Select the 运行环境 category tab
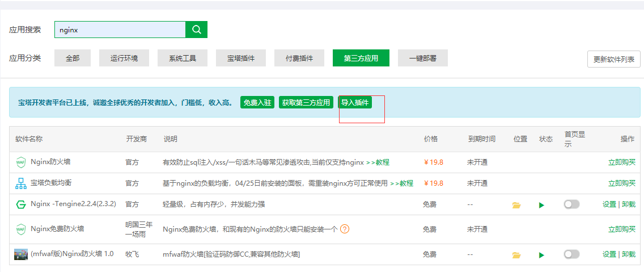Image resolution: width=644 pixels, height=272 pixels. [124, 58]
